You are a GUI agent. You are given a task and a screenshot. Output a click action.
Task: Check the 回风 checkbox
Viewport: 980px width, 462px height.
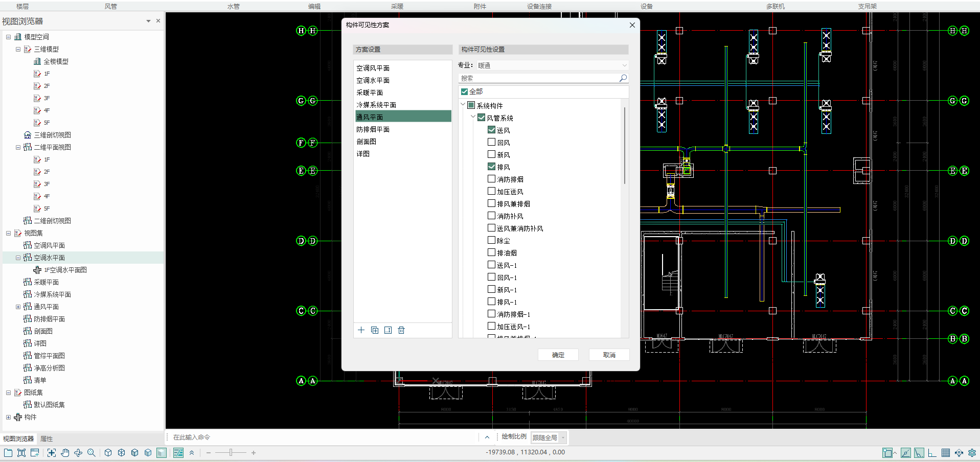(x=491, y=142)
